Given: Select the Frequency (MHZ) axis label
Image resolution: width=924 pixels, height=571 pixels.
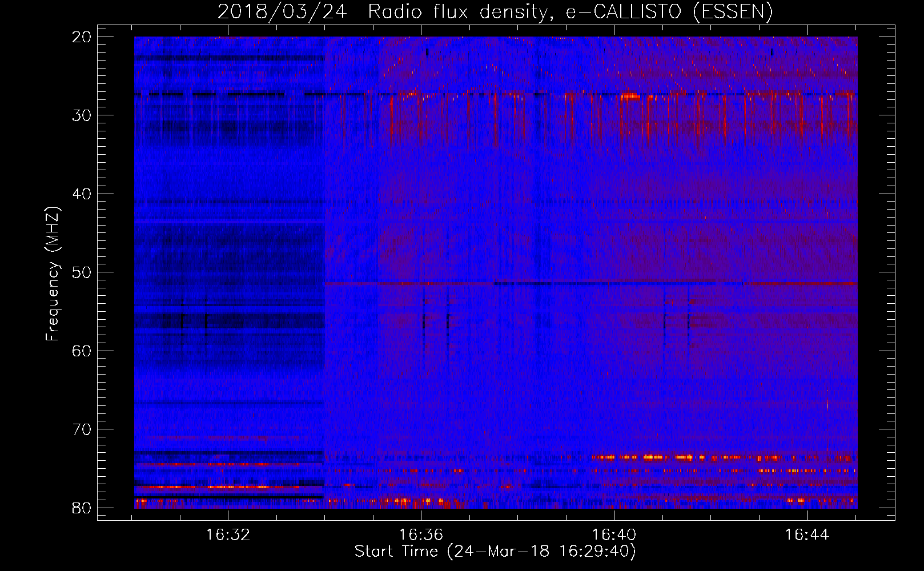Looking at the screenshot, I should coord(53,274).
